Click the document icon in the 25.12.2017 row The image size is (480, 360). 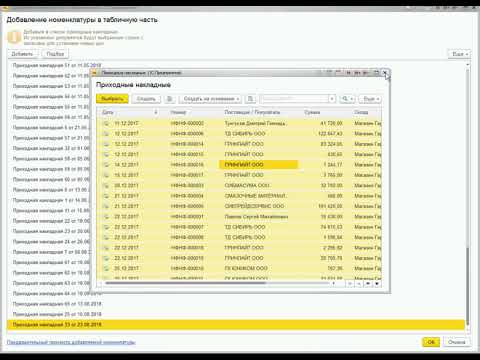click(x=106, y=268)
